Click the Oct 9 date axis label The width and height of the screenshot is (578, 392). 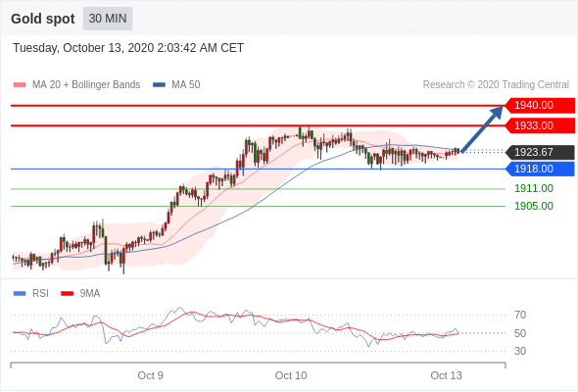151,375
